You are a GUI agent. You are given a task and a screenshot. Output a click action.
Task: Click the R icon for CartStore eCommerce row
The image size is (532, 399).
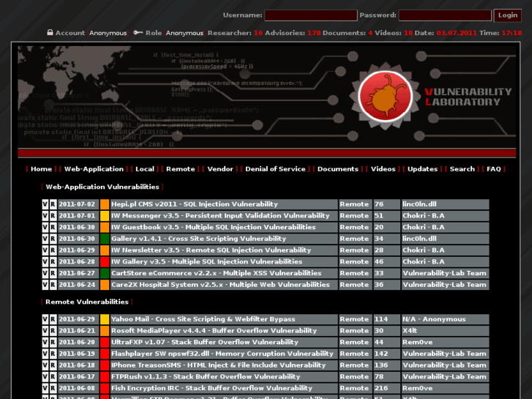[x=53, y=274]
